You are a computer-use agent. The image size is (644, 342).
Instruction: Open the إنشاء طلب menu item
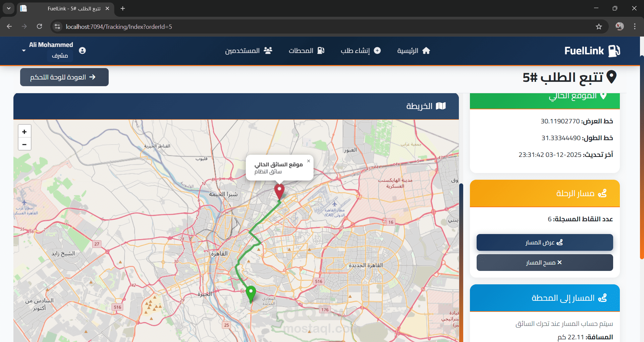[x=361, y=51]
